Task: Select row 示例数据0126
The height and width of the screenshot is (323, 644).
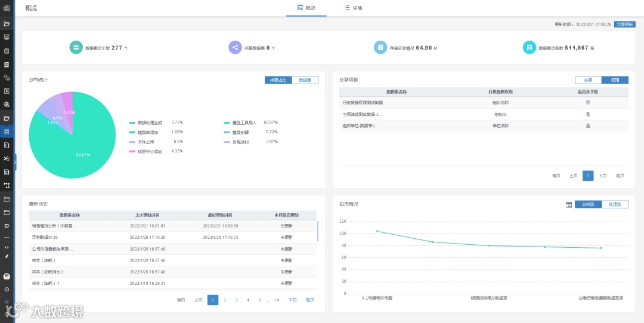Action: tap(173, 238)
